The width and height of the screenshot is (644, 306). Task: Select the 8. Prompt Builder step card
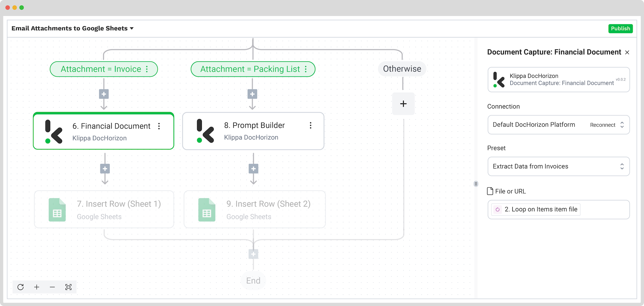point(253,131)
